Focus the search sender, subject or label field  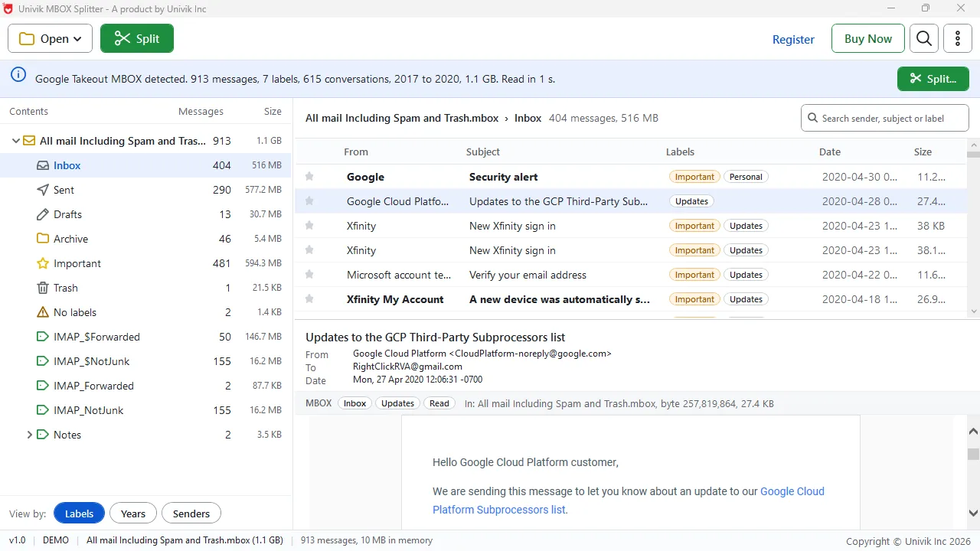885,118
